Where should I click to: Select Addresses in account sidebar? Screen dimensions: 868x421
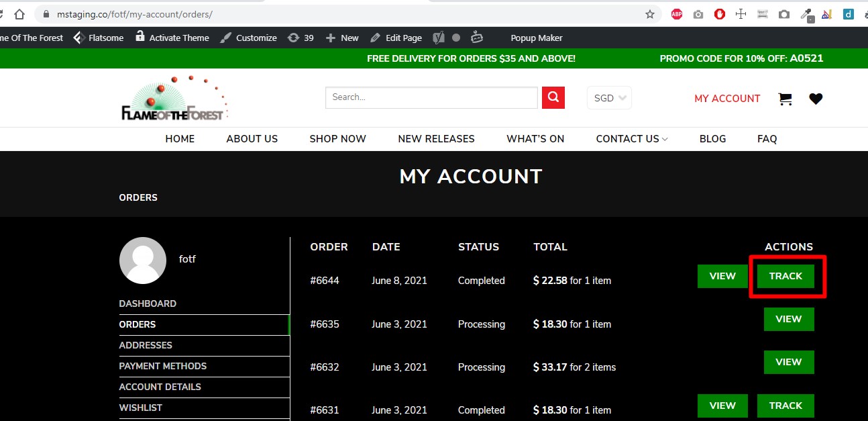click(x=146, y=345)
